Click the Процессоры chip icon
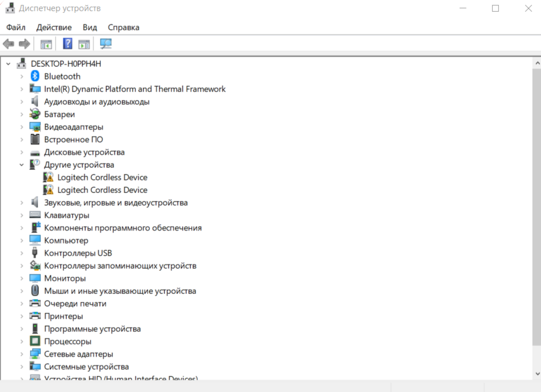Screen dimensions: 541x392 35,342
